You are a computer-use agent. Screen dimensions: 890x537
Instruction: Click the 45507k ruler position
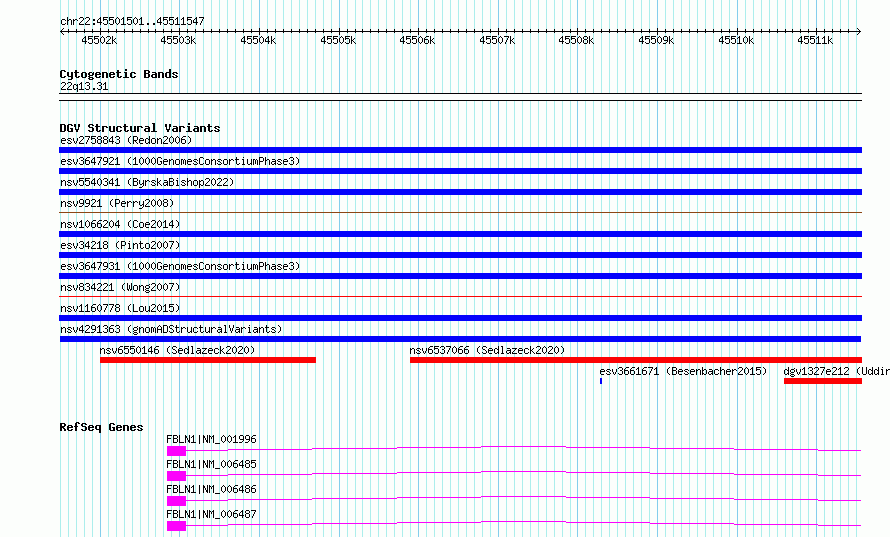(497, 40)
